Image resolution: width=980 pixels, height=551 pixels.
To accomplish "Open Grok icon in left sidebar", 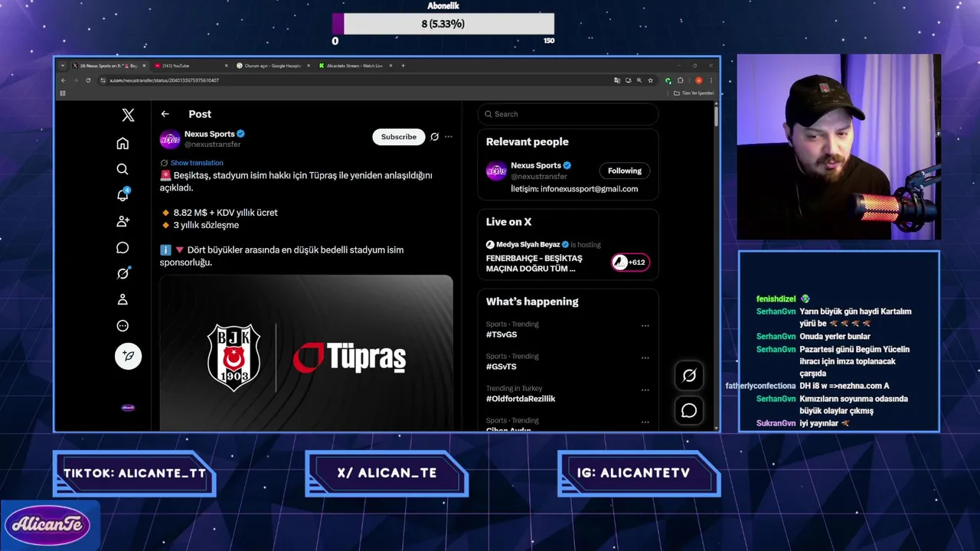I will coord(122,273).
